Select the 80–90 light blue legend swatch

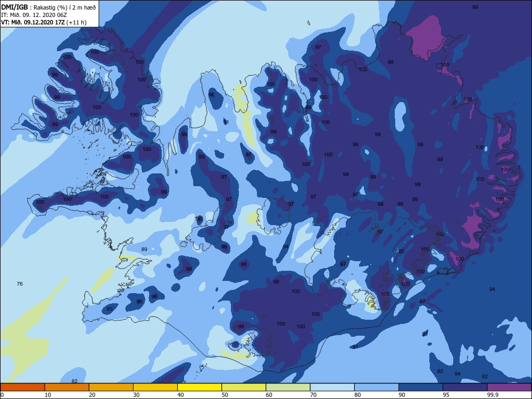377,387
